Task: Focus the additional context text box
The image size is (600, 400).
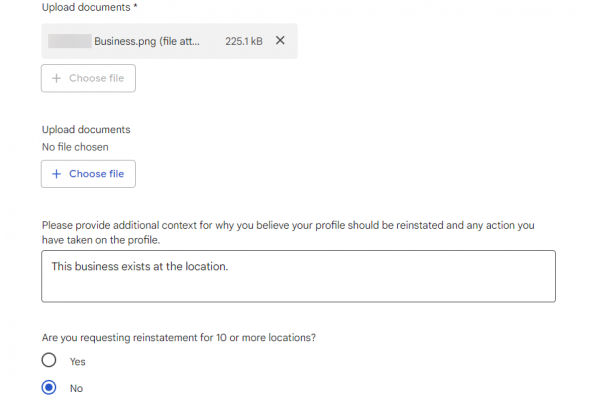Action: pyautogui.click(x=298, y=285)
